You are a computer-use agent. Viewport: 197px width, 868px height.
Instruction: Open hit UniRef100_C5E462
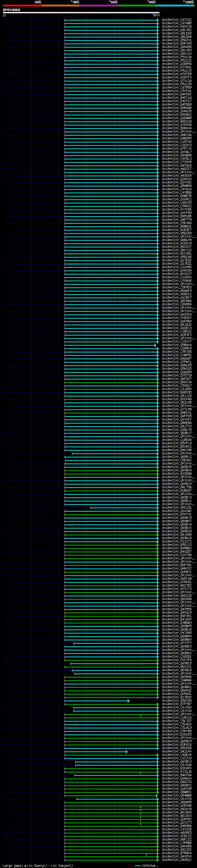(x=177, y=460)
